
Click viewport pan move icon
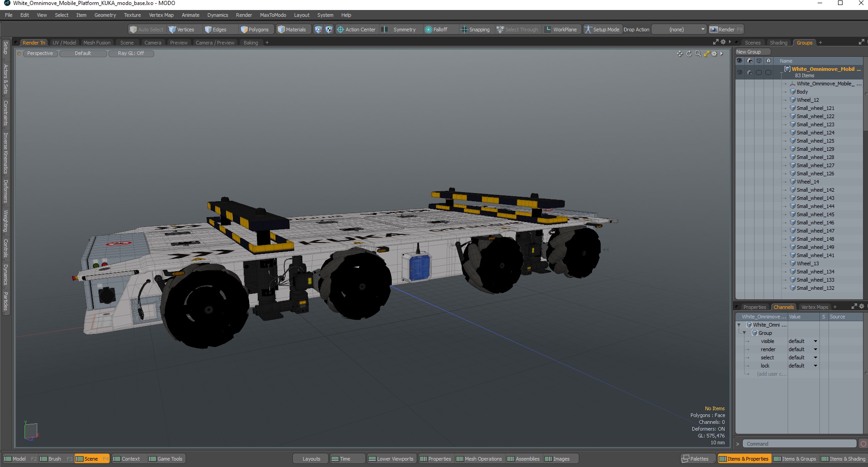coord(680,54)
